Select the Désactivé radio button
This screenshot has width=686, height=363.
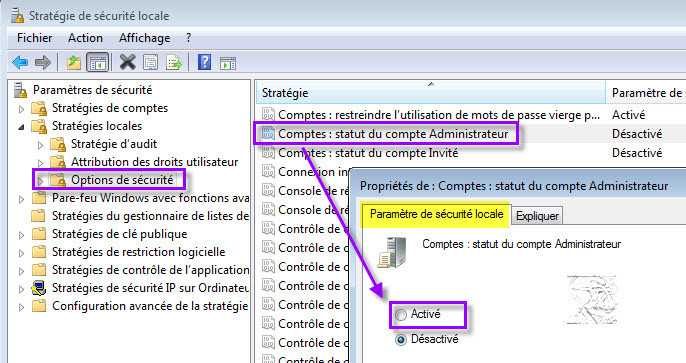pos(401,339)
